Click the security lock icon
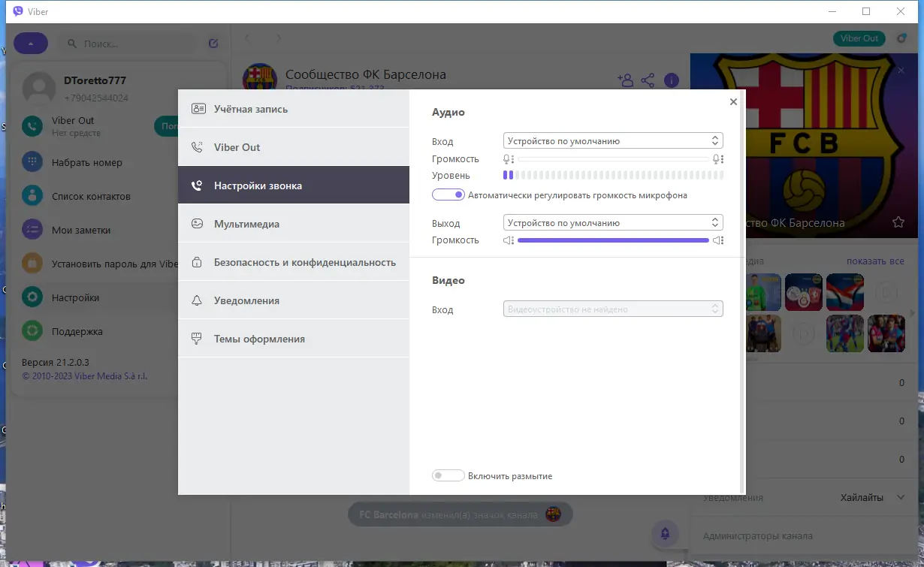 tap(198, 262)
